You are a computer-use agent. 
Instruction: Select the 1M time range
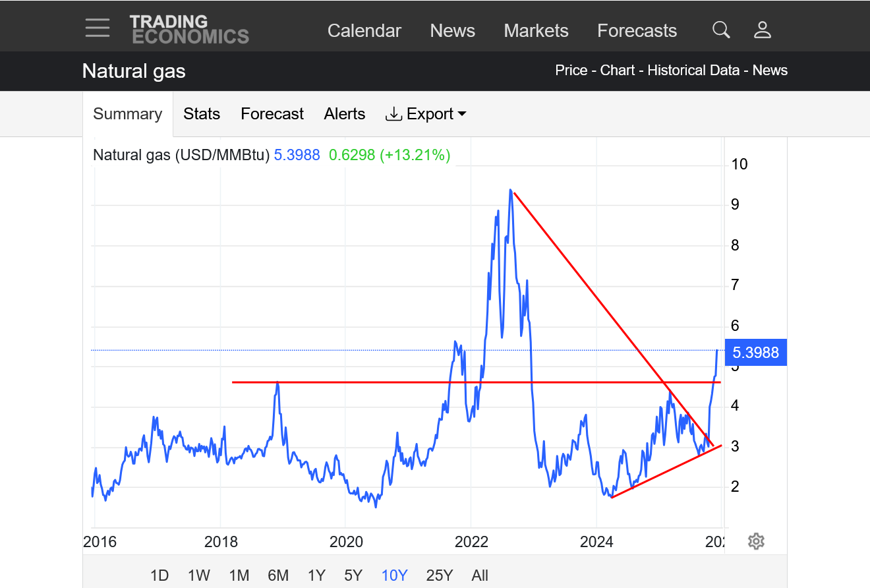(239, 575)
